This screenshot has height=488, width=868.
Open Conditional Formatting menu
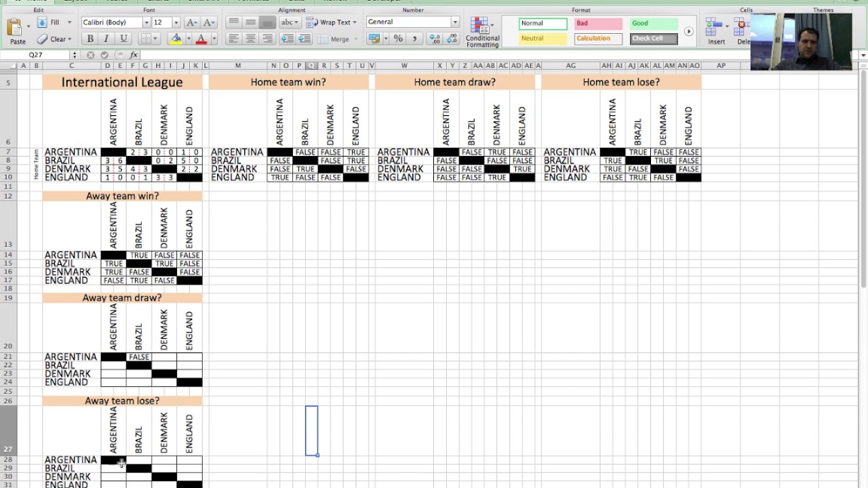pos(482,32)
